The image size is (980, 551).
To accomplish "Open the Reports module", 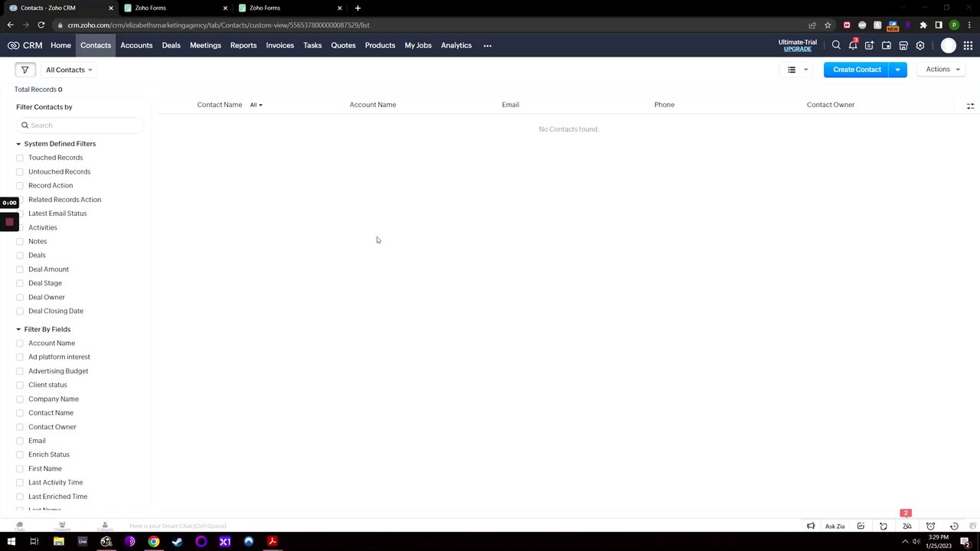I will 243,45.
